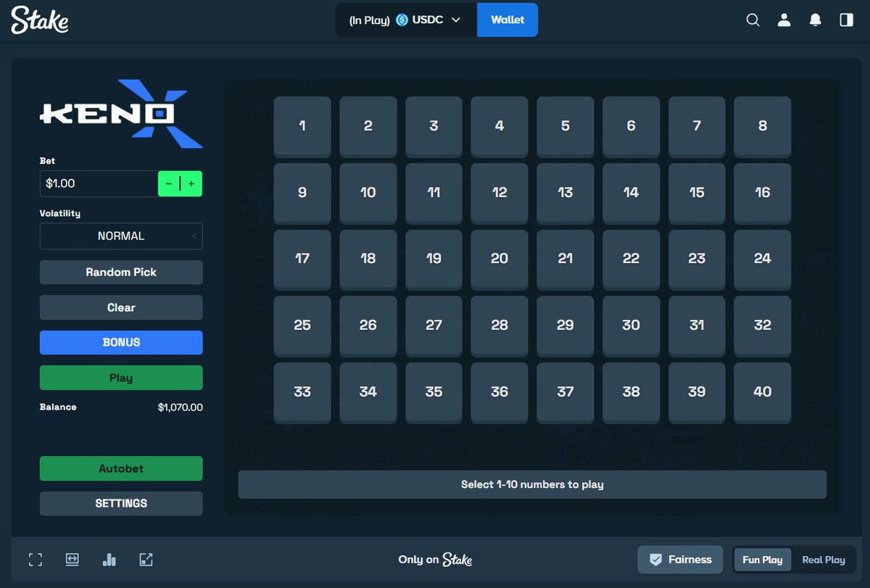Pick number 38 on the grid

pyautogui.click(x=631, y=393)
